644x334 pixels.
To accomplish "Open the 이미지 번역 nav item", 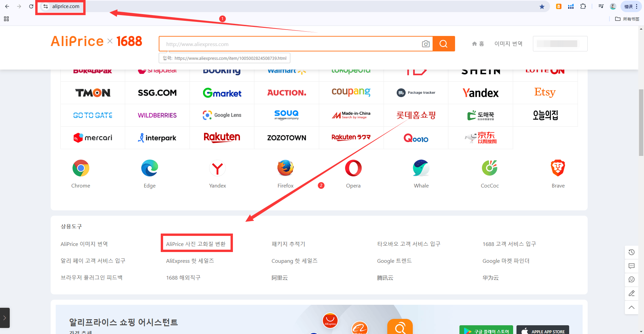I will pyautogui.click(x=508, y=44).
